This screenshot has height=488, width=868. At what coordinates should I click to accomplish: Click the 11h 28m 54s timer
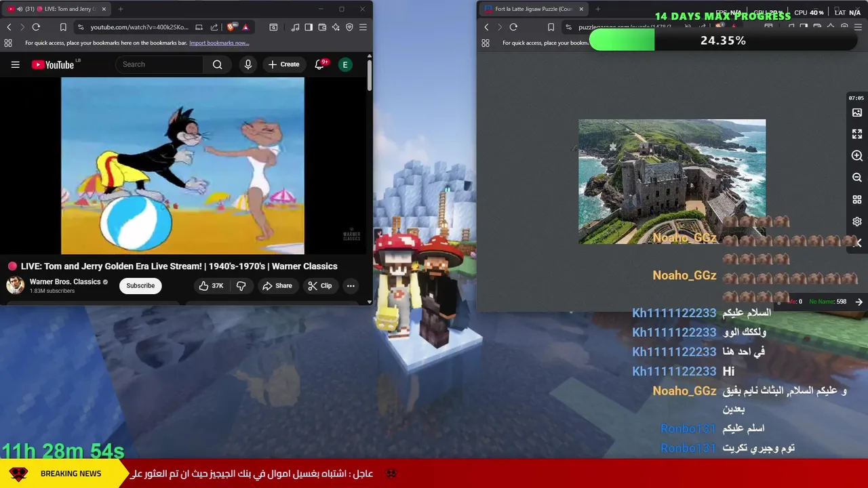point(63,451)
